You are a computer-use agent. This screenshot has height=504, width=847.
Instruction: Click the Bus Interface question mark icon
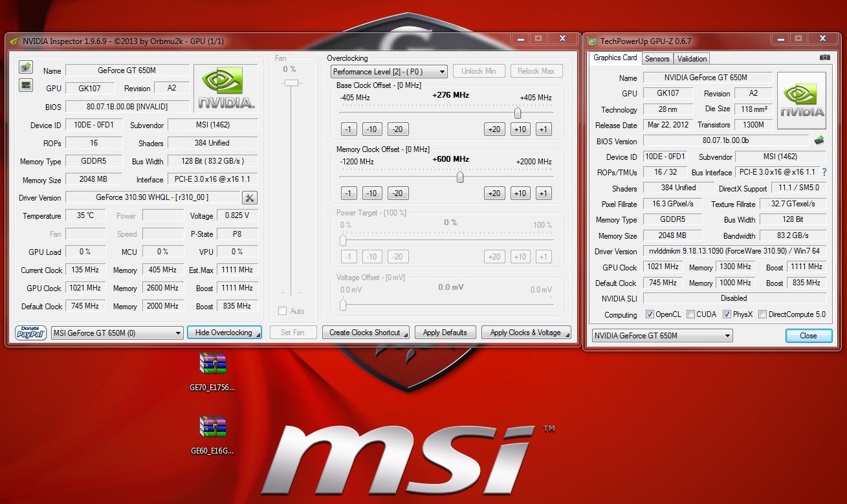pos(824,173)
